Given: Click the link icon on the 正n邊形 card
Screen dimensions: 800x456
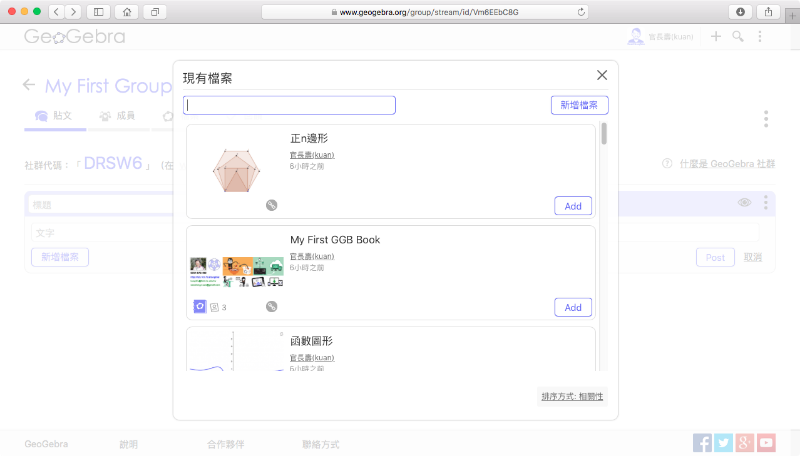Looking at the screenshot, I should tap(271, 205).
